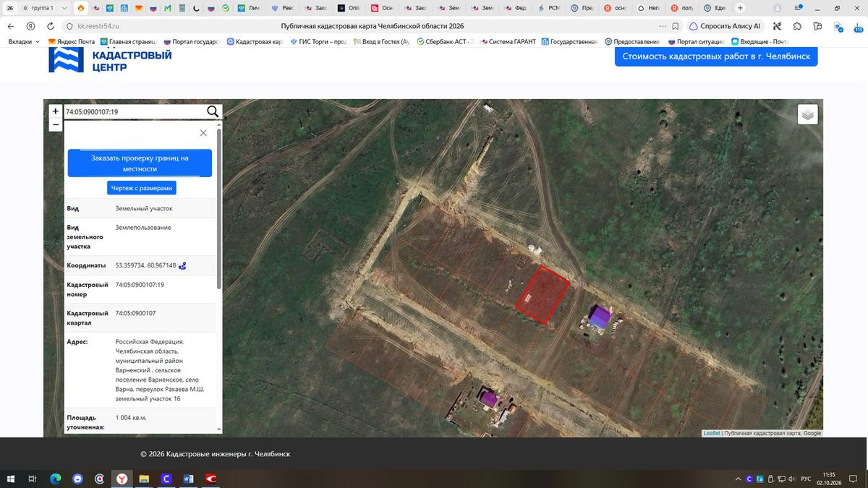868x488 pixels.
Task: Zoom in on the cadastral map
Action: tap(56, 111)
